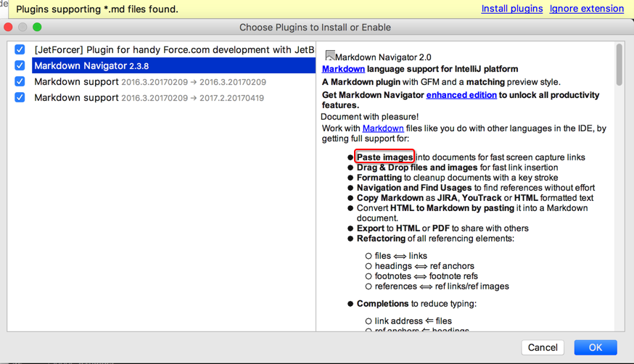Click the broken image icon beside Markdown Navigator 2.0

330,55
